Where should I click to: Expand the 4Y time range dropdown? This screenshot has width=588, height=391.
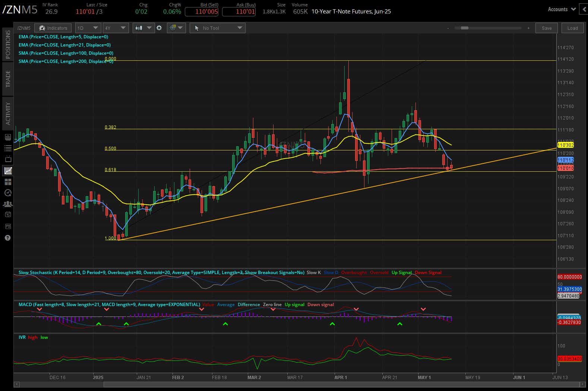coord(116,28)
